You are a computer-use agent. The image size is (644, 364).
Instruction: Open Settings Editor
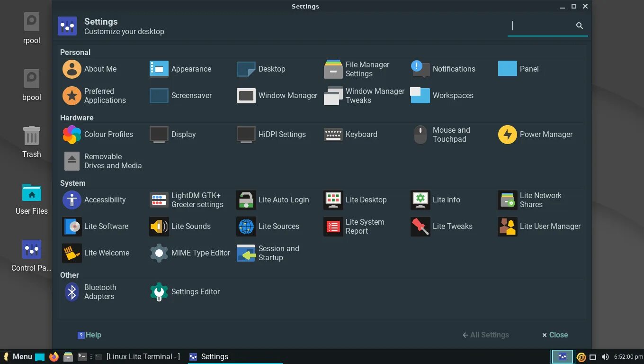click(x=185, y=292)
